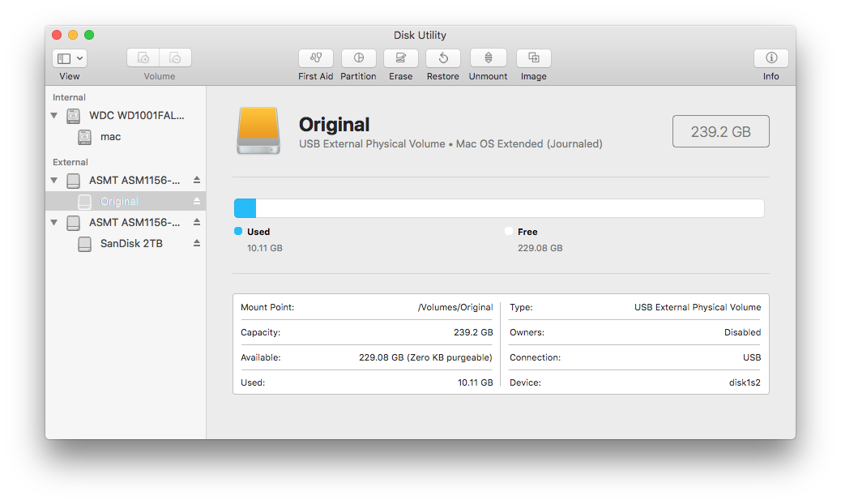Eject the Original volume
This screenshot has width=841, height=504.
[x=197, y=201]
